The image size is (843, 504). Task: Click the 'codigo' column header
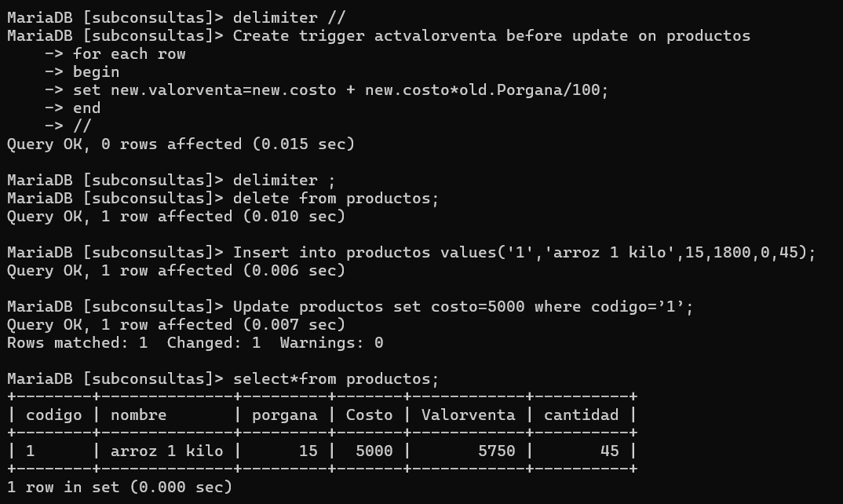point(53,415)
